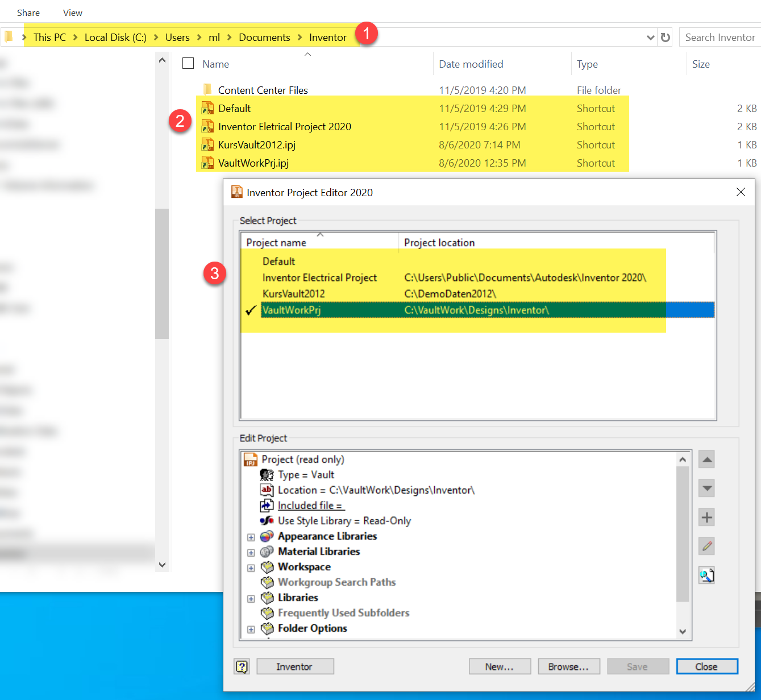This screenshot has width=761, height=700.
Task: Select the pencil icon to edit a path
Action: [x=706, y=546]
